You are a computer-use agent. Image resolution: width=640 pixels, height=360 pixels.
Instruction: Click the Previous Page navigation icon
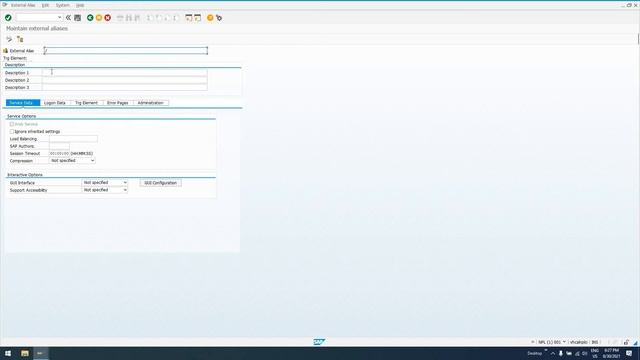pyautogui.click(x=159, y=18)
